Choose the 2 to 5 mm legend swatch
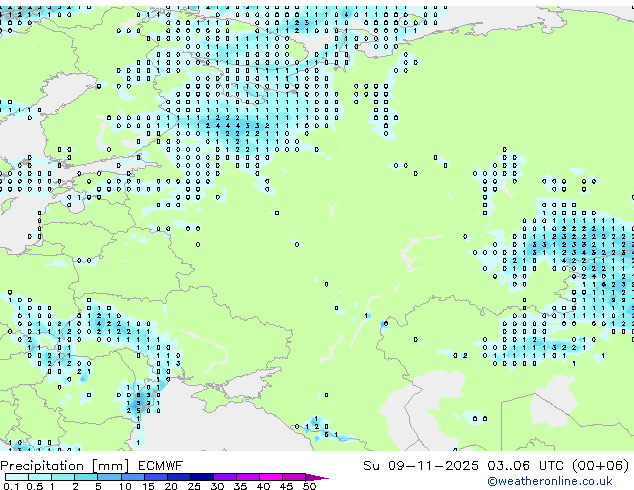Image resolution: width=634 pixels, height=490 pixels. [x=87, y=477]
